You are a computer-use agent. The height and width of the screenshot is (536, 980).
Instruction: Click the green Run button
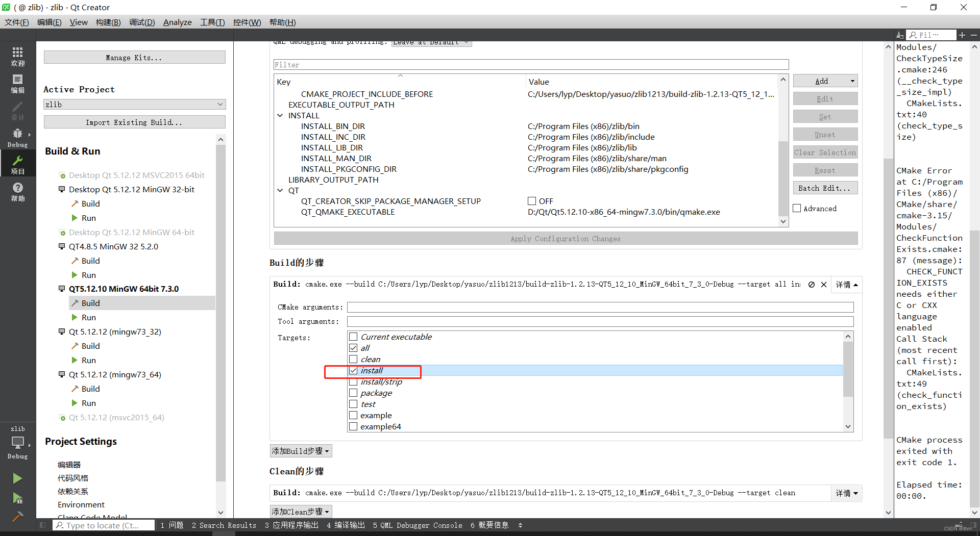(x=17, y=478)
